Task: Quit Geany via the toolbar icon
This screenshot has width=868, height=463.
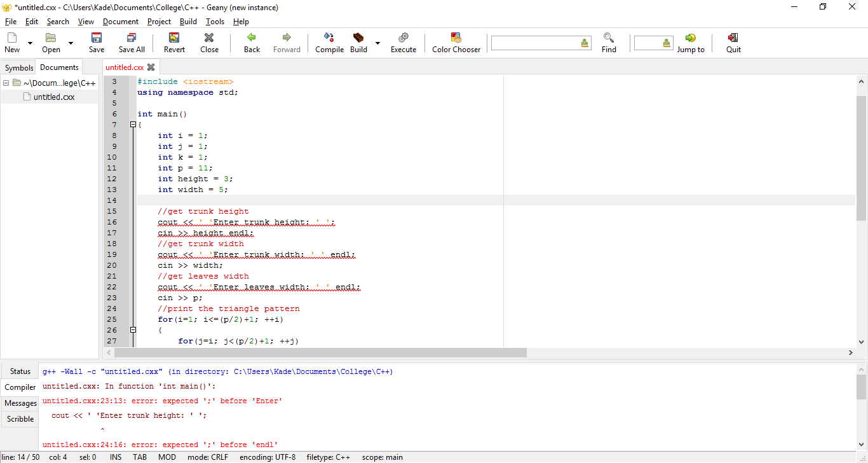Action: (733, 43)
